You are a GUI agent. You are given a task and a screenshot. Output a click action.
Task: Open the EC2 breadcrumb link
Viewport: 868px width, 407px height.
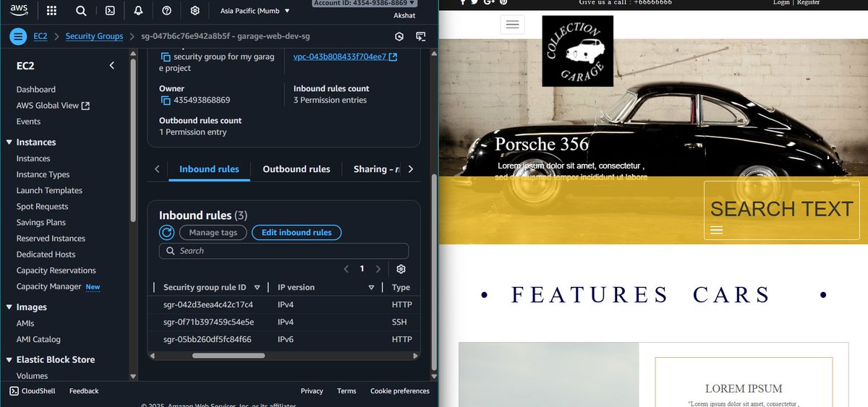coord(41,36)
